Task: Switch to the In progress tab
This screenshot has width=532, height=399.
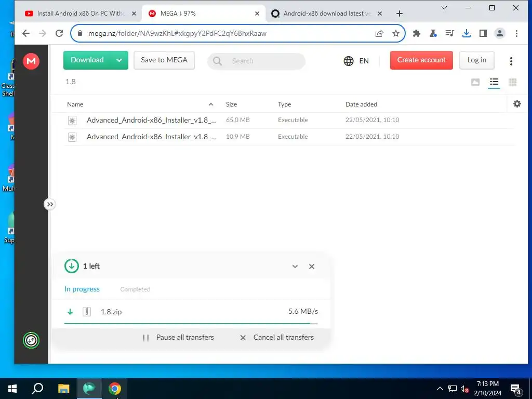Action: pyautogui.click(x=82, y=289)
